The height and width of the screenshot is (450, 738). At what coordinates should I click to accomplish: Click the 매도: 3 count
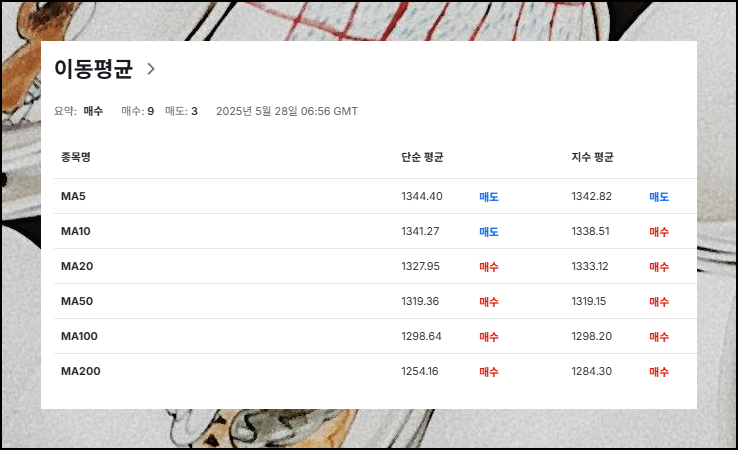(181, 111)
